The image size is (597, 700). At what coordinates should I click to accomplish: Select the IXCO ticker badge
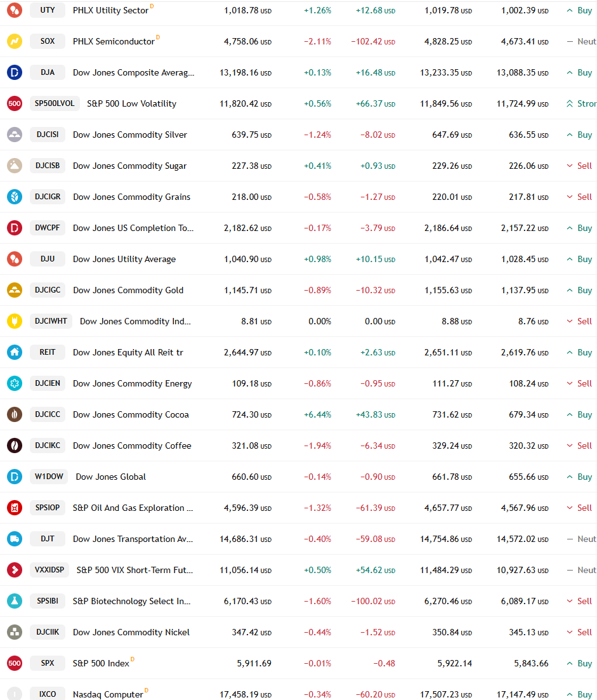(48, 694)
